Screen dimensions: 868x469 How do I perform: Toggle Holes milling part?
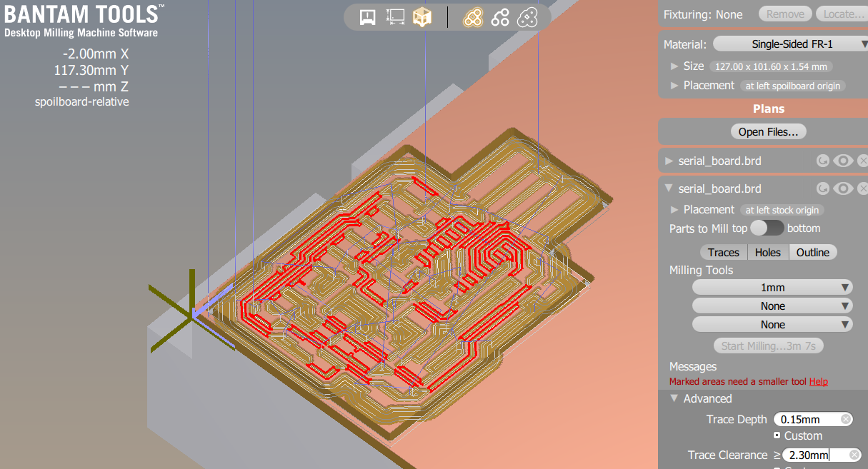(x=768, y=252)
